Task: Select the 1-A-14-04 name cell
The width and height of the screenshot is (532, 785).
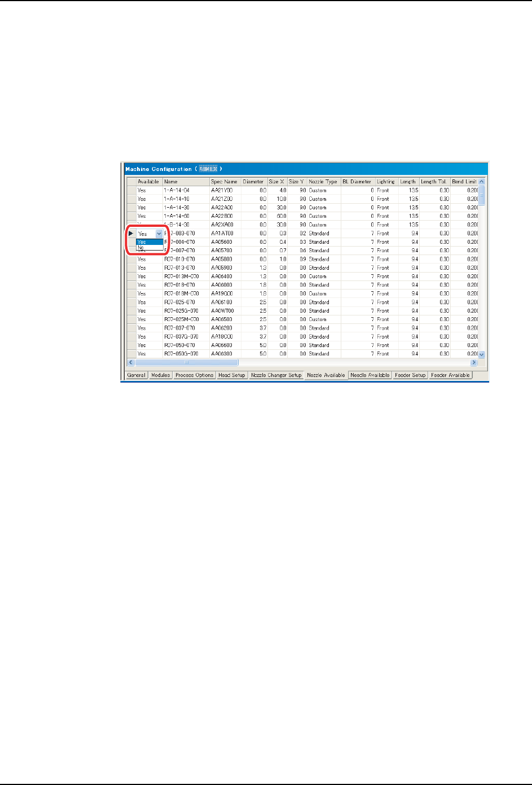Action: (186, 191)
